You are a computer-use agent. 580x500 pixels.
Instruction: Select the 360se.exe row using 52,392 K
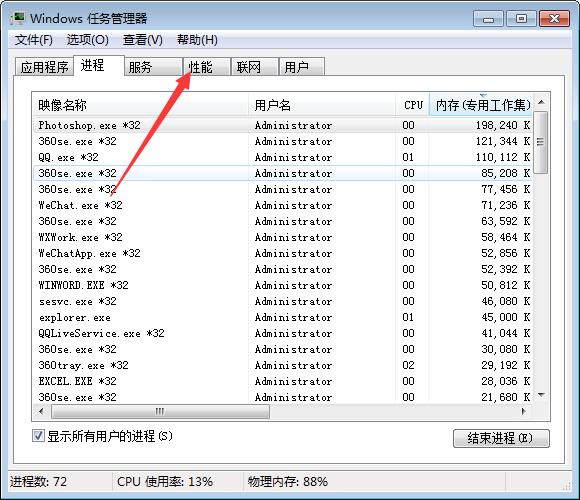point(283,269)
